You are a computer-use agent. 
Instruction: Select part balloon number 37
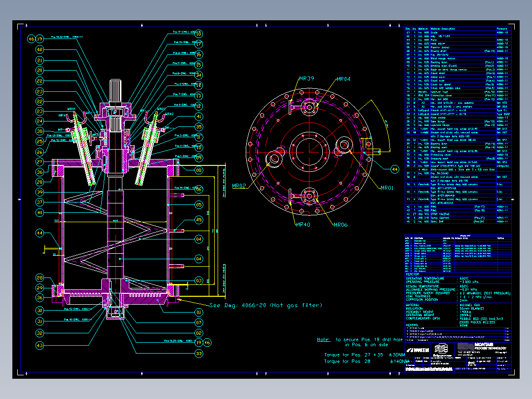point(39,202)
